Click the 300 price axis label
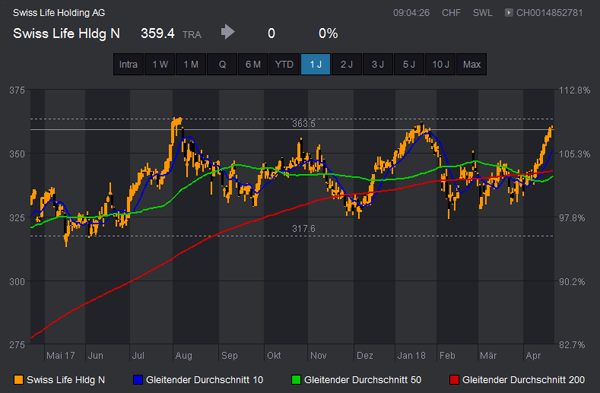 tap(17, 282)
